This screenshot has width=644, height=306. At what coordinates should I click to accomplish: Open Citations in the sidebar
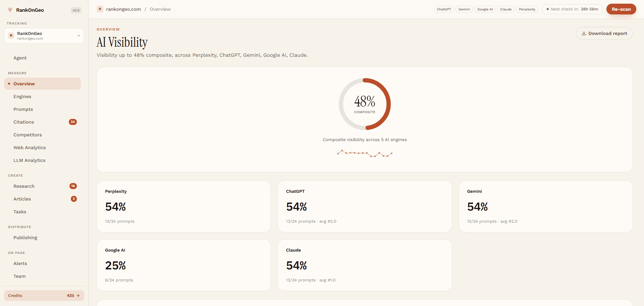pyautogui.click(x=42, y=122)
